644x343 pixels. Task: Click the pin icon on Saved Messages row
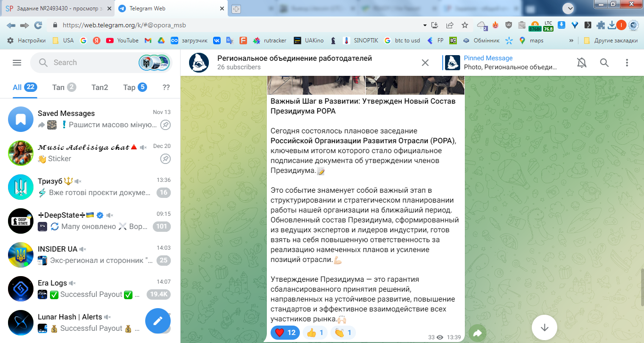[x=165, y=125]
